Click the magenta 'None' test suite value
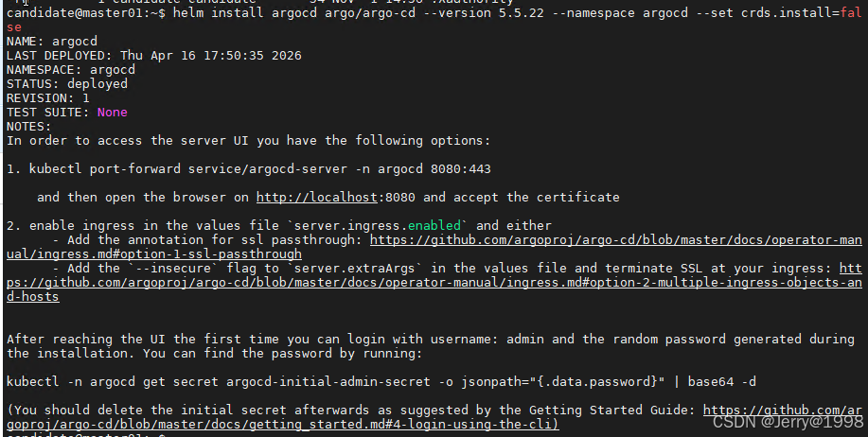868x437 pixels. click(x=113, y=113)
